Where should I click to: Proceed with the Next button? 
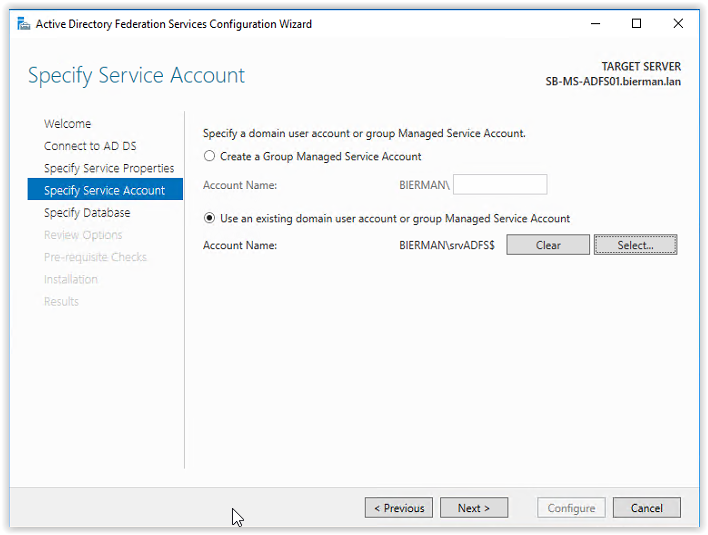click(x=474, y=508)
